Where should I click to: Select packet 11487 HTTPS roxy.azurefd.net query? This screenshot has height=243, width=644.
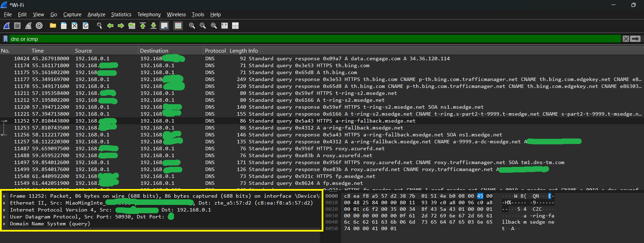pos(322,148)
